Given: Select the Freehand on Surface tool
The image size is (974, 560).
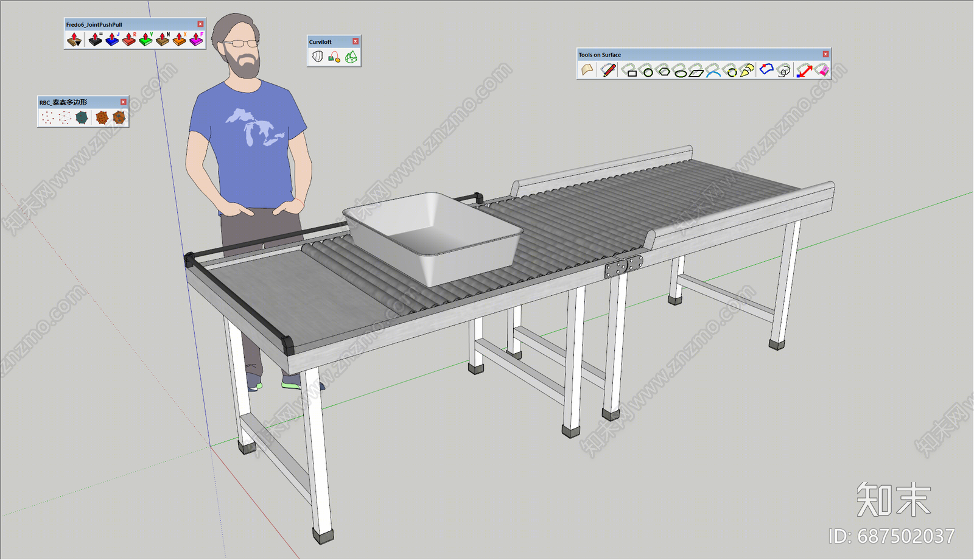Looking at the screenshot, I should point(783,70).
